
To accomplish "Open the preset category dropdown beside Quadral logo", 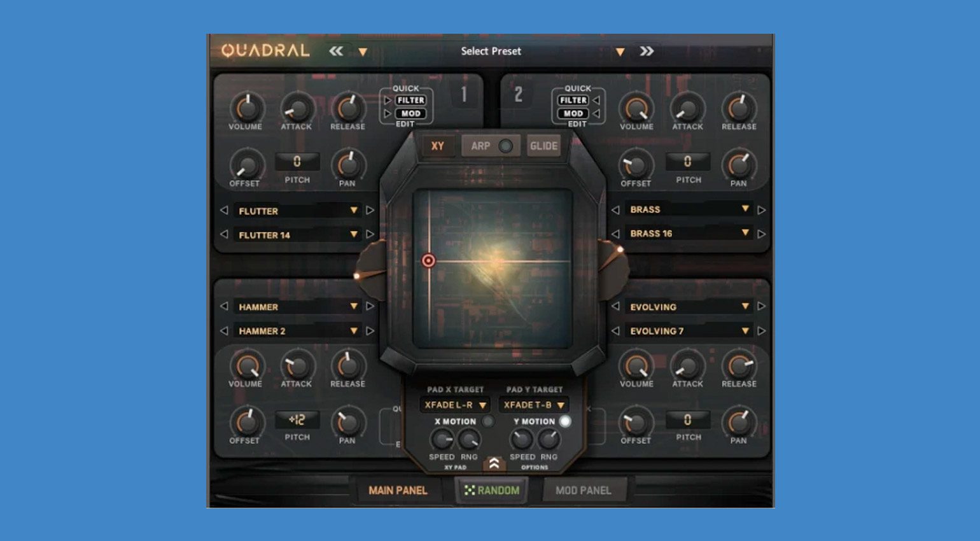I will tap(363, 52).
